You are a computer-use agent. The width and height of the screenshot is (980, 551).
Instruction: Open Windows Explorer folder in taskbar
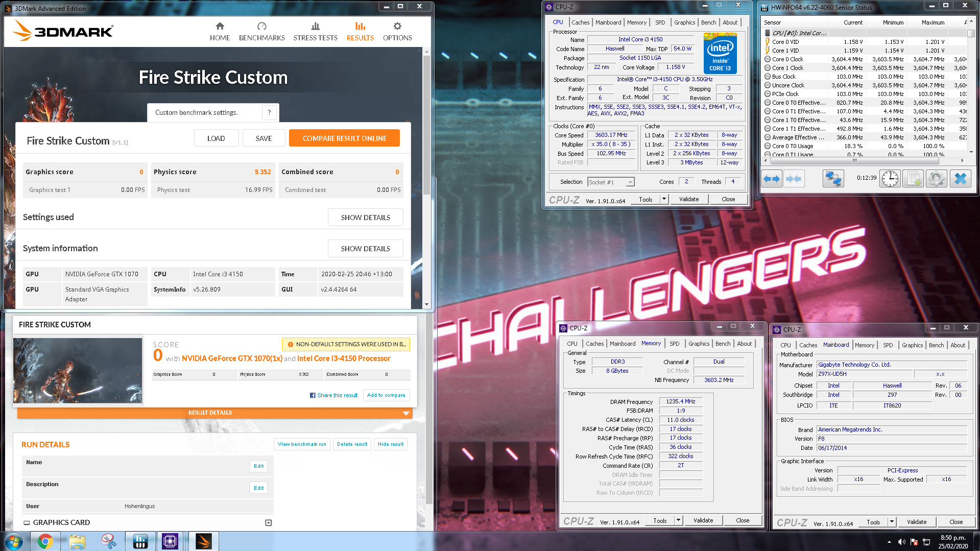[77, 541]
